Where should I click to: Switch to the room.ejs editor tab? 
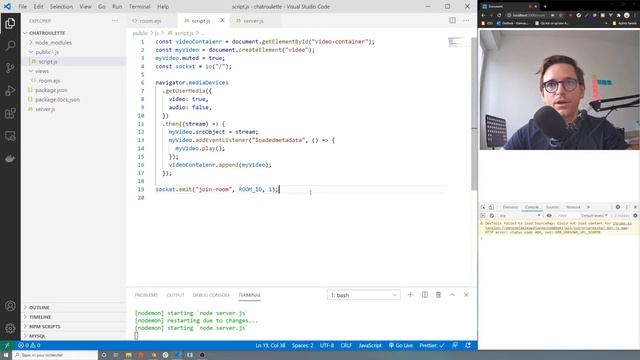[x=151, y=20]
